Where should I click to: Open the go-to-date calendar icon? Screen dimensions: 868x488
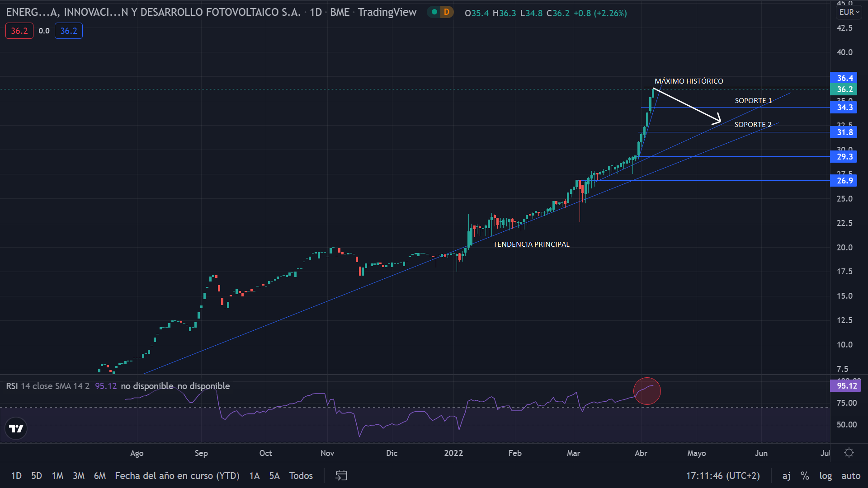tap(341, 475)
